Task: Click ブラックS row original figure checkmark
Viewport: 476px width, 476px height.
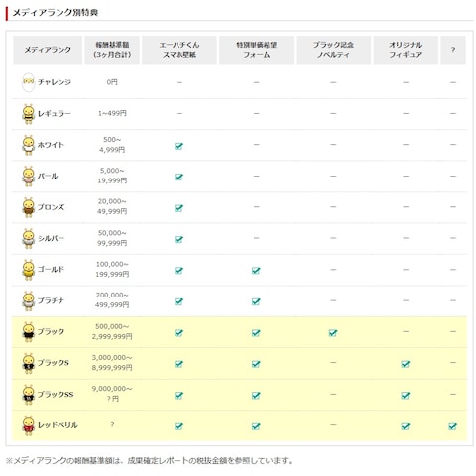Action: pos(406,364)
